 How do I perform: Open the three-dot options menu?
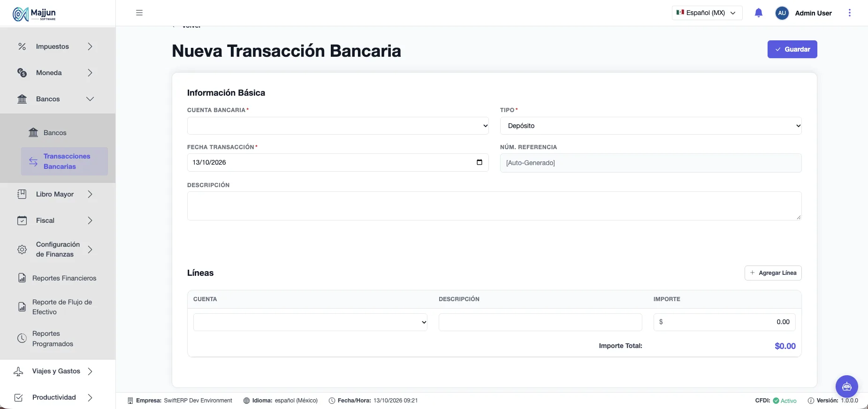point(849,13)
